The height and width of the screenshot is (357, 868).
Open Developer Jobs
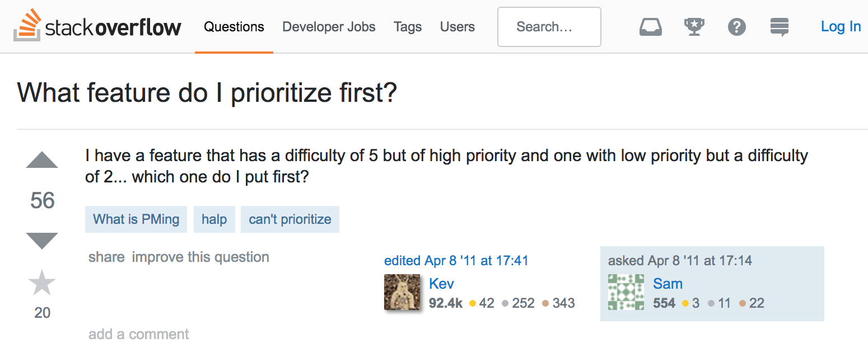click(x=329, y=27)
